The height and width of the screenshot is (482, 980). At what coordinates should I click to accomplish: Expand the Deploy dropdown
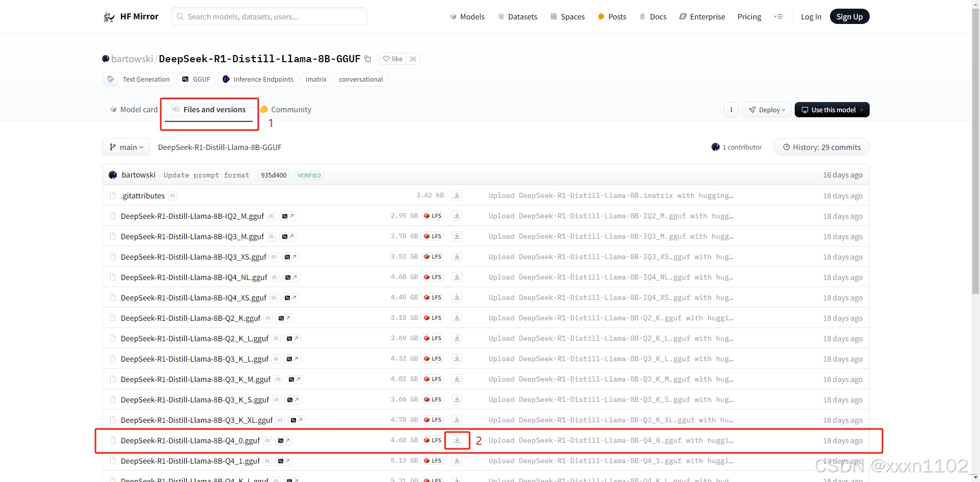(767, 110)
